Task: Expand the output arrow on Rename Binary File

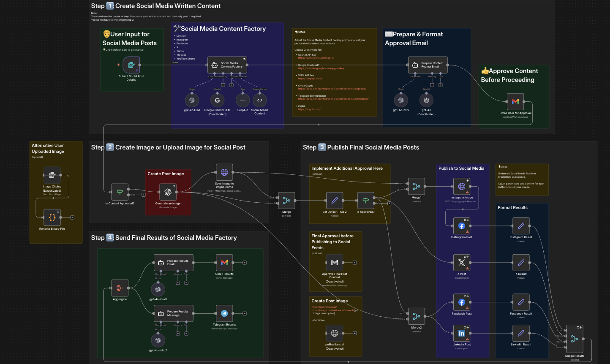Action: [73, 217]
